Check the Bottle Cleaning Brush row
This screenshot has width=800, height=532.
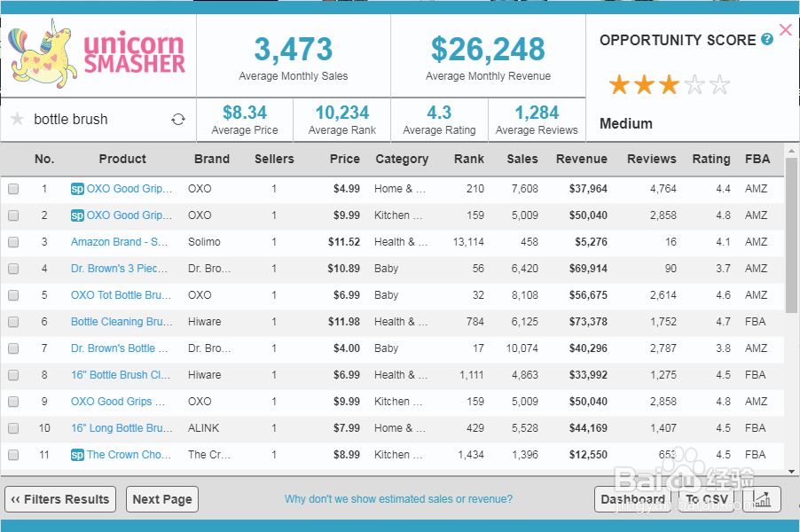tap(13, 322)
